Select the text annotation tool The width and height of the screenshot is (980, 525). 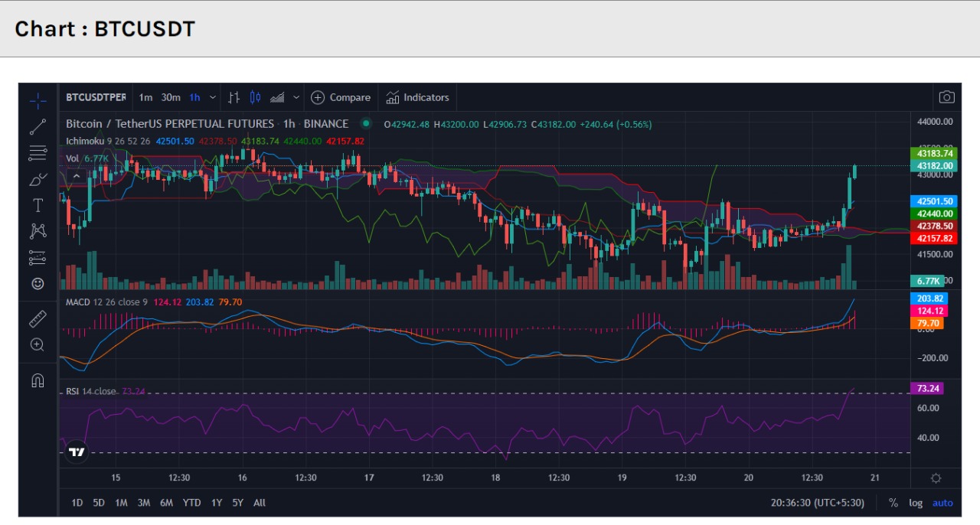38,205
